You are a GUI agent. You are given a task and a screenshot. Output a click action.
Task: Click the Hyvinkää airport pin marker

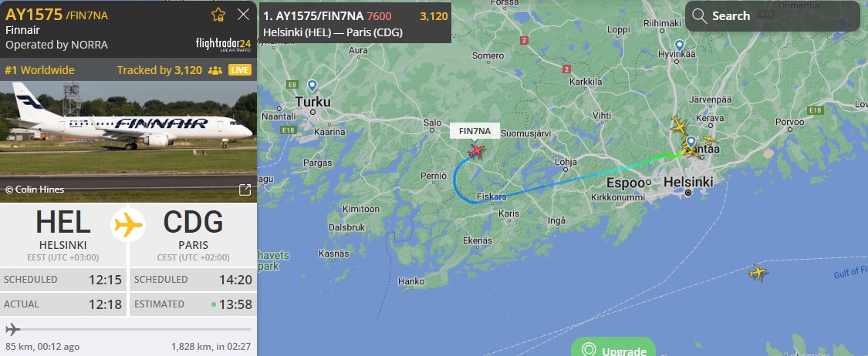[679, 45]
